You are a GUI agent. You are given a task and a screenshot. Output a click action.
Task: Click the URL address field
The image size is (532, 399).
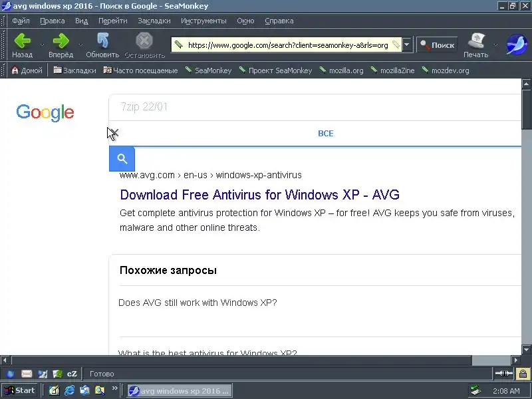pos(288,45)
